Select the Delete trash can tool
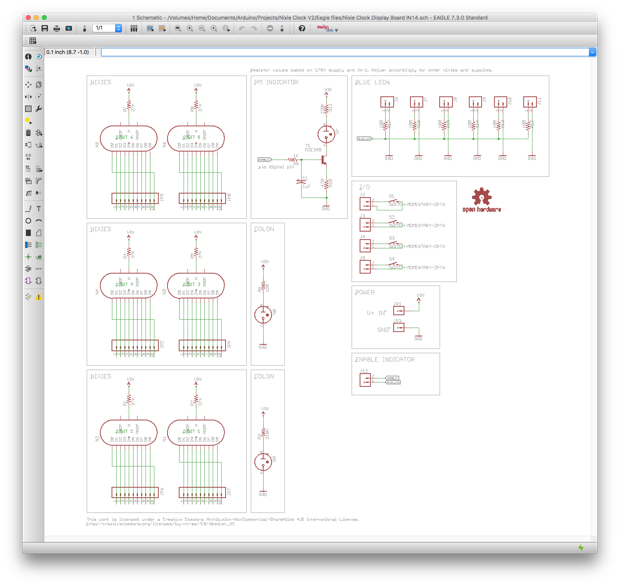This screenshot has width=620, height=586. (28, 133)
